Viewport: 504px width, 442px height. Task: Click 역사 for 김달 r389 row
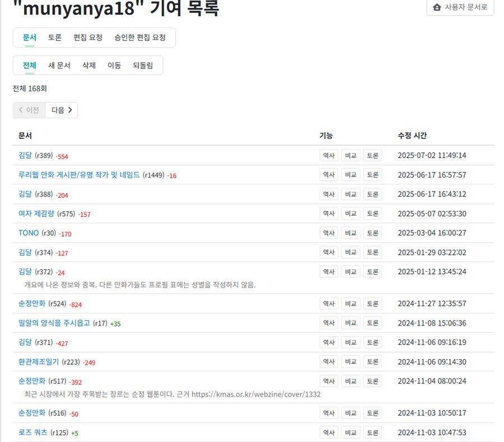329,156
